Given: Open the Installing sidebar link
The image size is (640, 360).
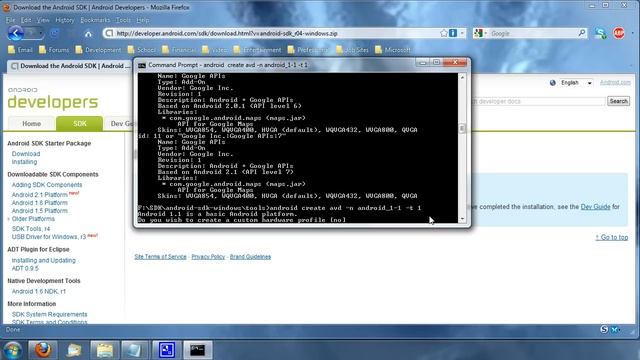Looking at the screenshot, I should 24,162.
